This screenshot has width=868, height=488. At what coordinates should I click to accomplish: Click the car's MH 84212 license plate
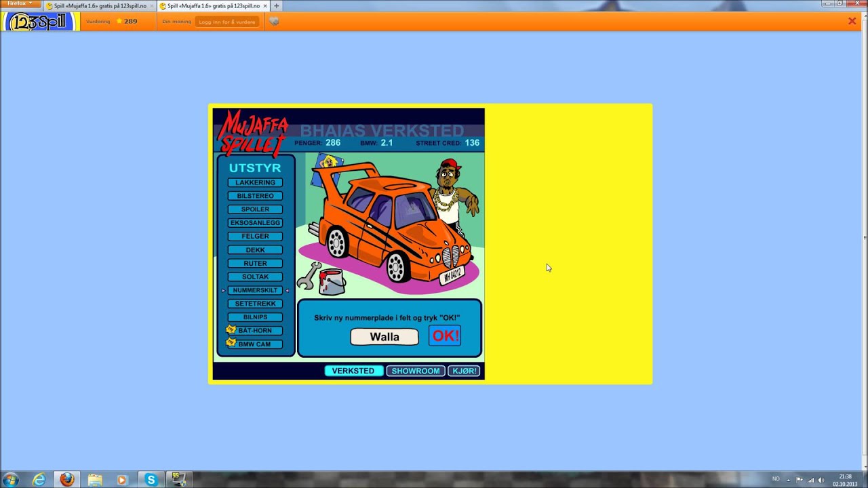[452, 274]
